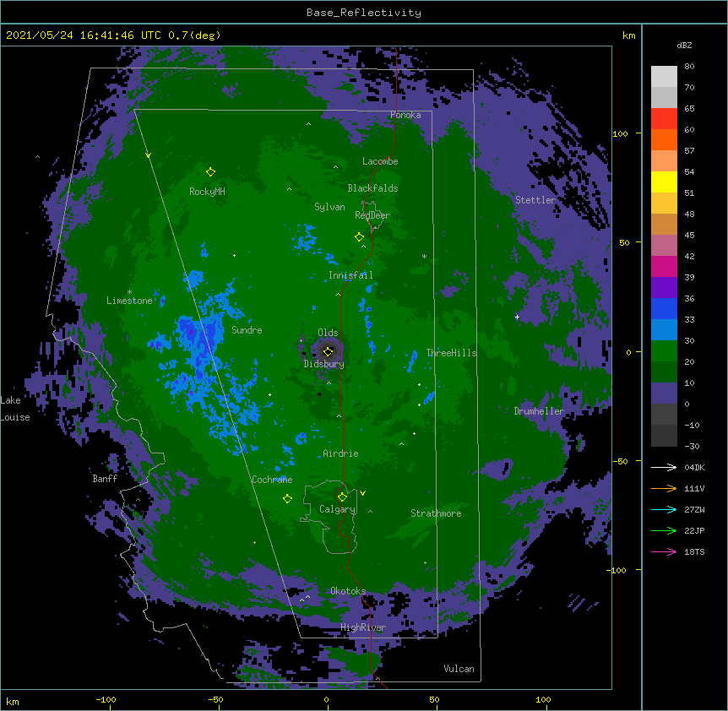Viewport: 728px width, 711px height.
Task: Click the yellow diamond marker above RockyMH
Action: pos(211,172)
